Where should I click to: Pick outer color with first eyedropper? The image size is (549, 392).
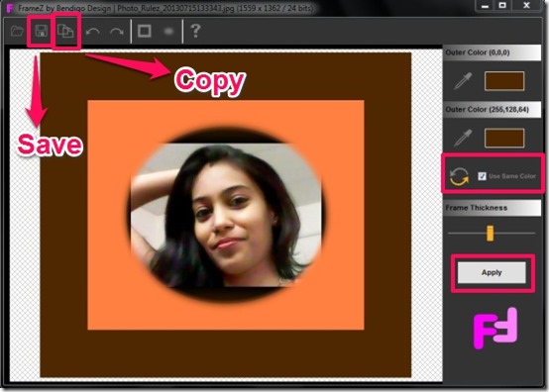[463, 81]
